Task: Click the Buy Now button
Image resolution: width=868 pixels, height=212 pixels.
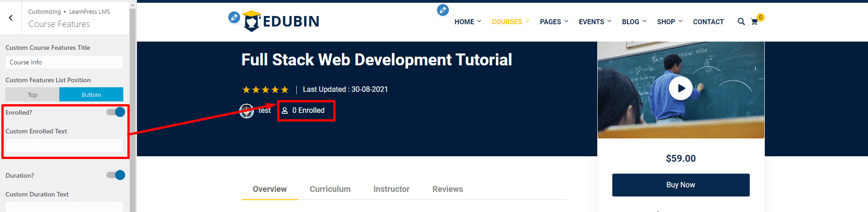Action: click(x=680, y=185)
